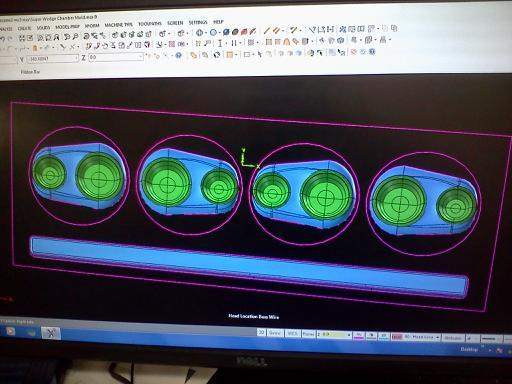This screenshot has width=512, height=384.
Task: Click the magenta system color swatch
Action: pos(359,335)
